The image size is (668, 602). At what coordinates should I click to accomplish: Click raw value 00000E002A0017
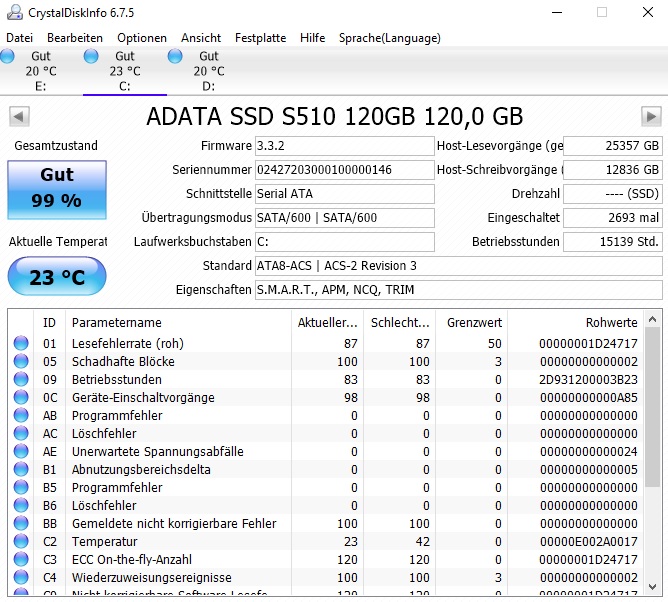click(588, 541)
